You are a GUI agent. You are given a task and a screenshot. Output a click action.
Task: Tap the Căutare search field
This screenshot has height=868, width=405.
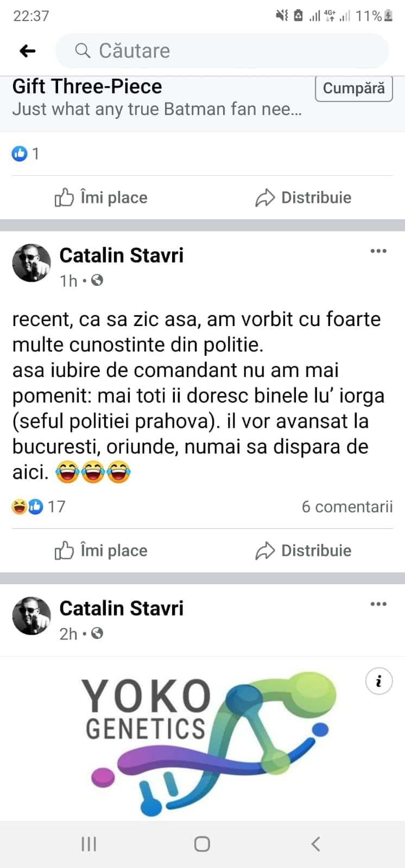point(223,51)
